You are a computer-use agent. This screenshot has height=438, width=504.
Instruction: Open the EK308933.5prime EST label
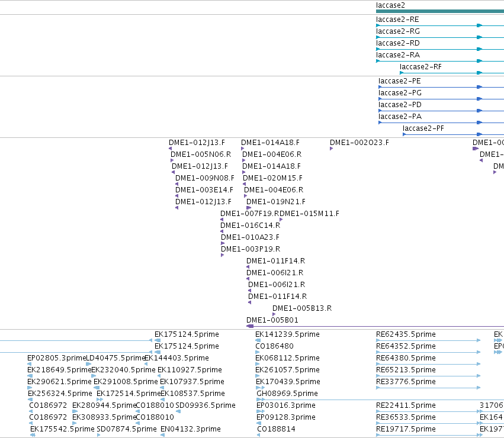pyautogui.click(x=104, y=417)
